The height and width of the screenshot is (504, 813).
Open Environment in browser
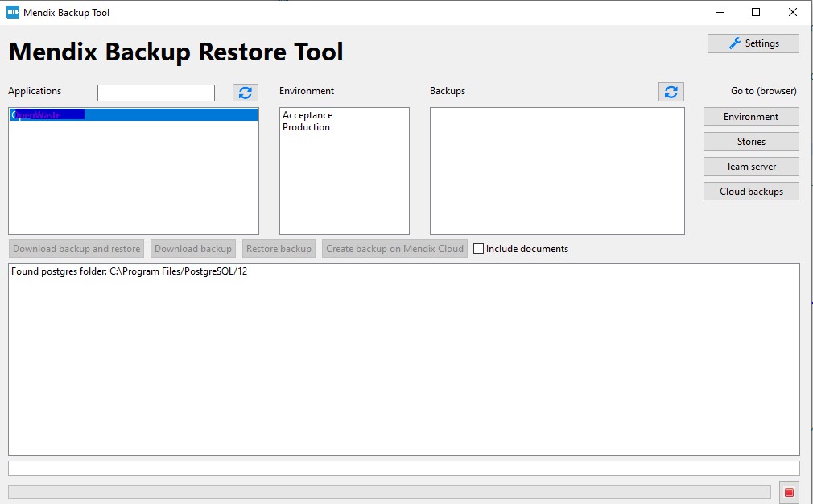(751, 117)
